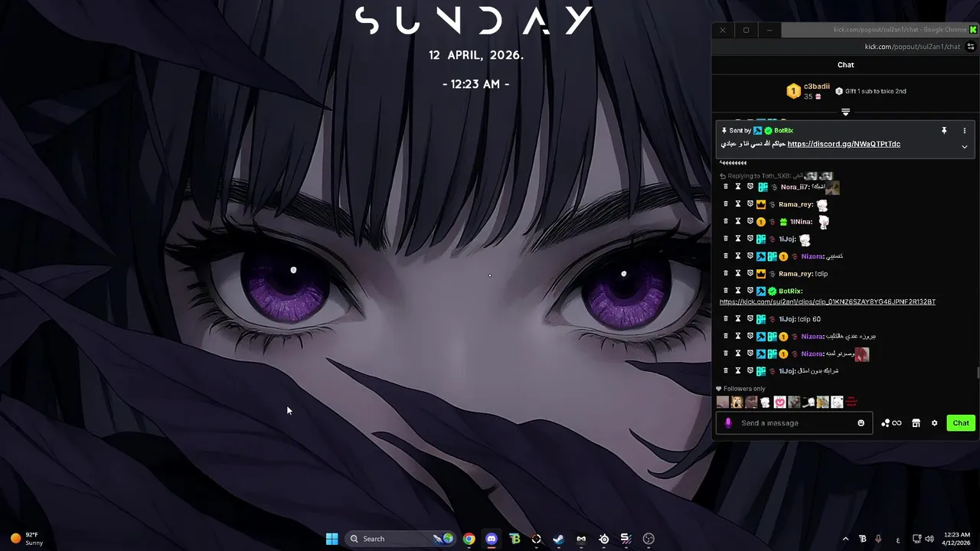Viewport: 980px width, 551px height.
Task: Ban 1INina with the shield icon
Action: (x=750, y=221)
